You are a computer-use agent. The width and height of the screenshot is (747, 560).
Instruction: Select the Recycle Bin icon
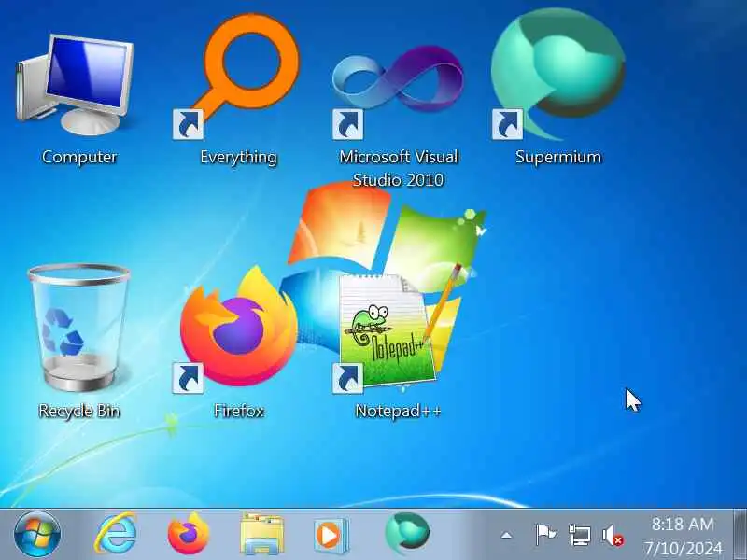pos(78,328)
